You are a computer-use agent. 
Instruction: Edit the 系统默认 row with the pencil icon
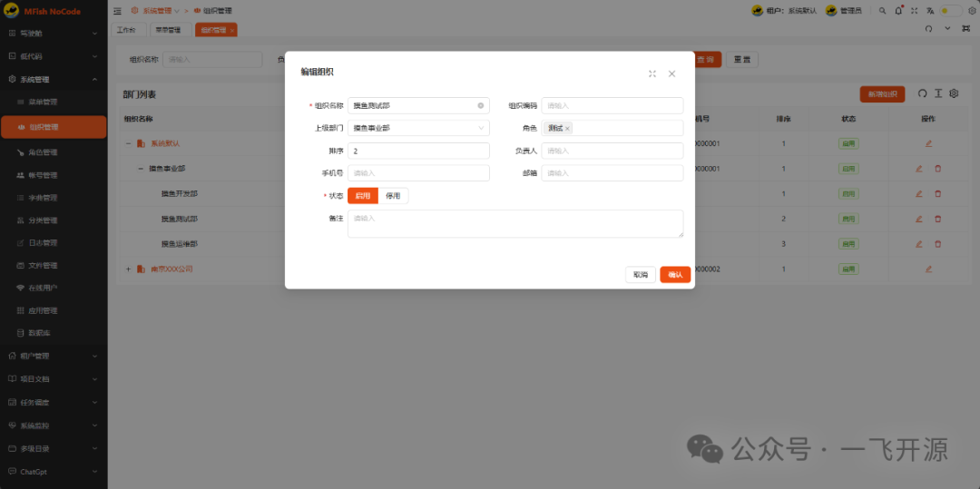929,143
